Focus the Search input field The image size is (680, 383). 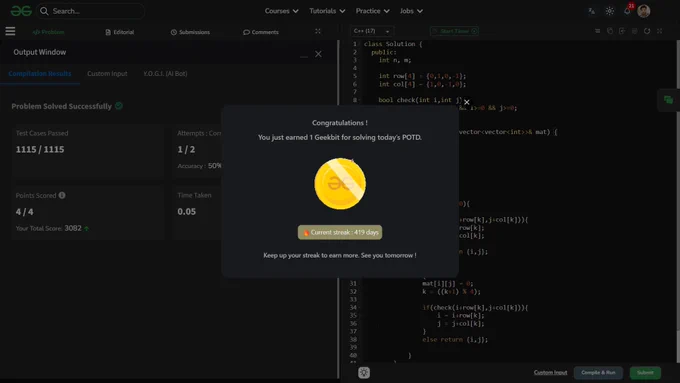tap(91, 11)
